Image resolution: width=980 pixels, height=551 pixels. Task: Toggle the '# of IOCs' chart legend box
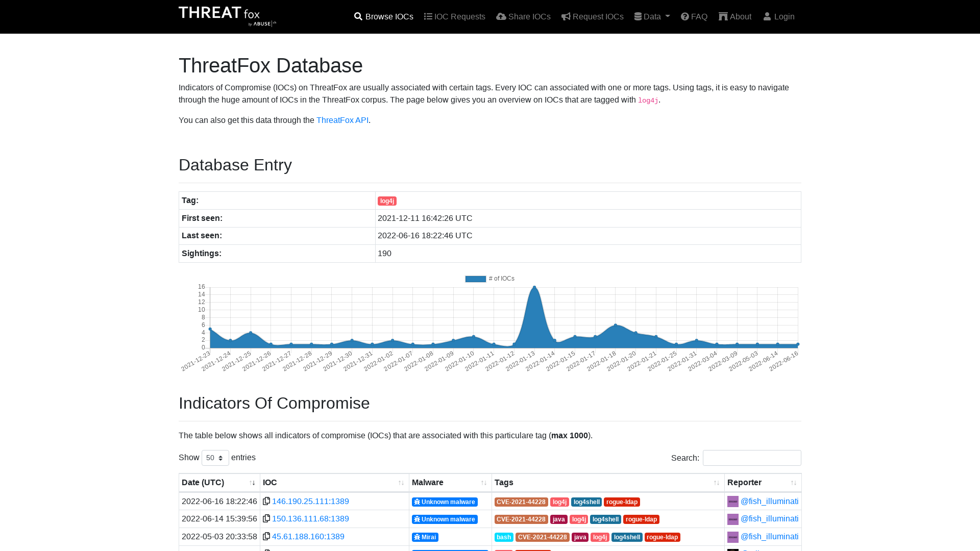[x=475, y=279]
